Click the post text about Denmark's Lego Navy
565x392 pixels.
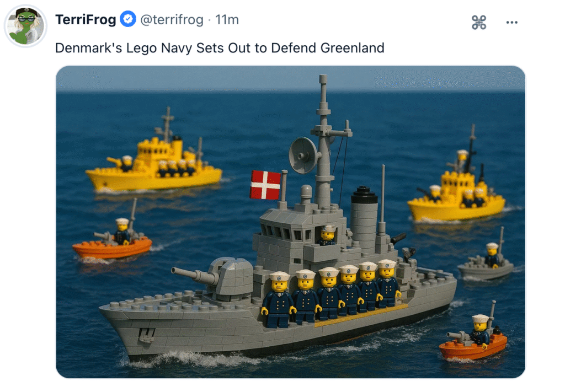coord(220,48)
